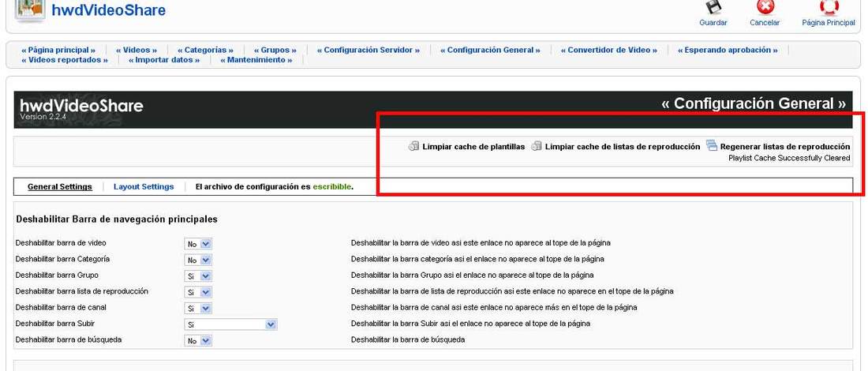
Task: Click the Cancelar red cross icon
Action: click(x=765, y=6)
